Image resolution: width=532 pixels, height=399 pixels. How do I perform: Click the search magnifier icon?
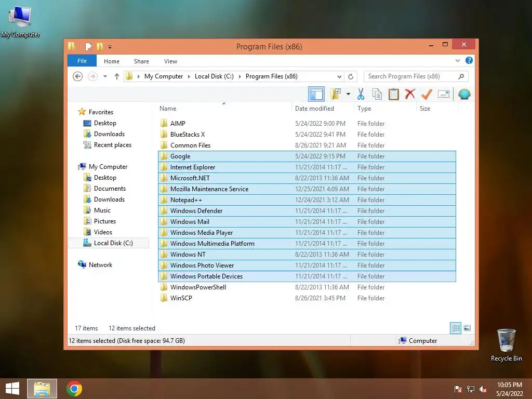tap(461, 76)
